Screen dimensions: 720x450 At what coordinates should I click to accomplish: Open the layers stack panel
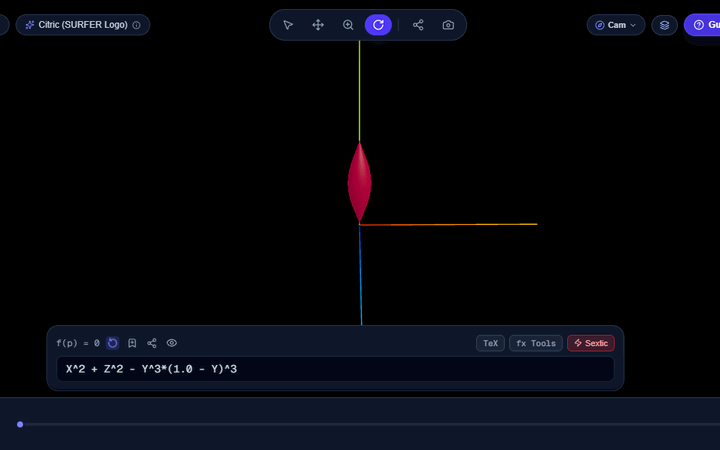[x=664, y=25]
